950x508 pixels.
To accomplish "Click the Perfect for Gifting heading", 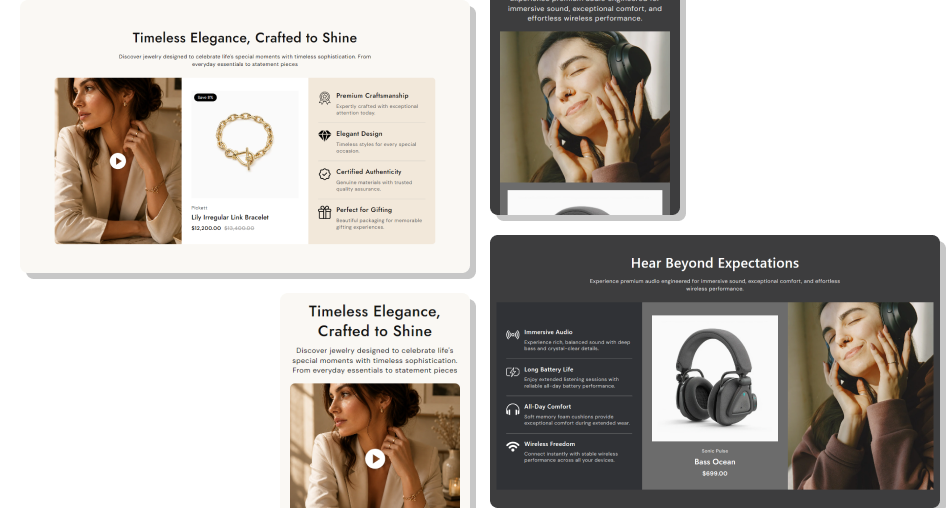I will coord(364,210).
